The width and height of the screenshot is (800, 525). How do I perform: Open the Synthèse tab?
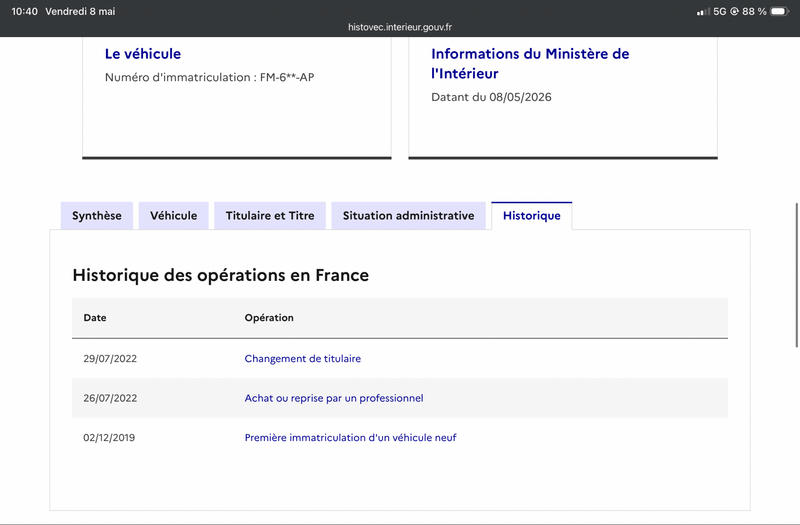(97, 216)
